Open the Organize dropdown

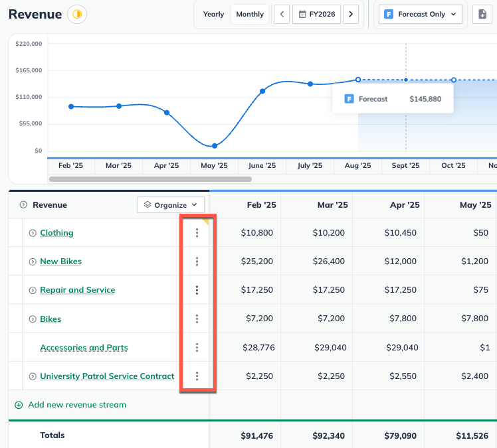tap(171, 205)
